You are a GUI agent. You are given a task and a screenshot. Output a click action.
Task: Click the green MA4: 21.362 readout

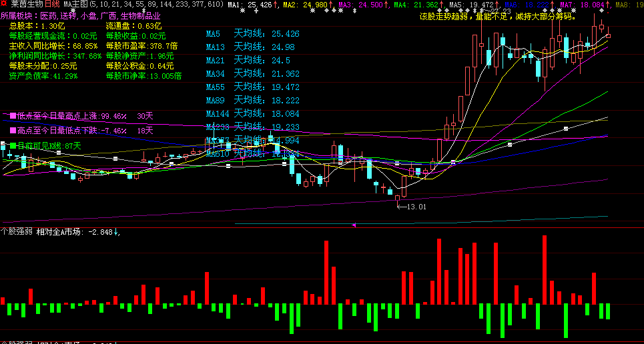coord(418,5)
